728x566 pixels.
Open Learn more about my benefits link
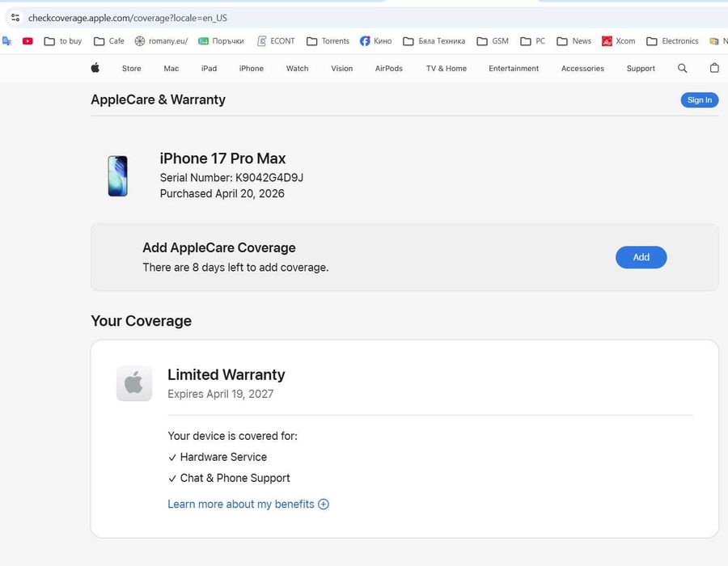coord(241,505)
